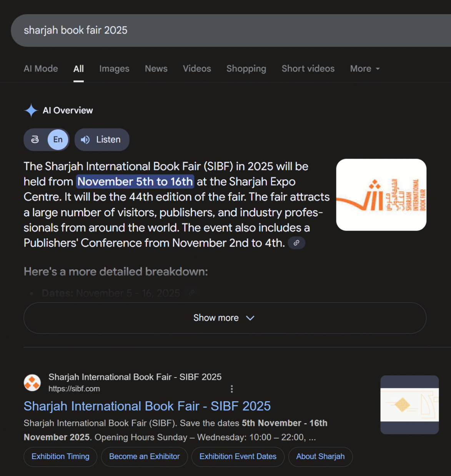This screenshot has height=476, width=451.
Task: Select the Short videos tab
Action: [x=308, y=68]
